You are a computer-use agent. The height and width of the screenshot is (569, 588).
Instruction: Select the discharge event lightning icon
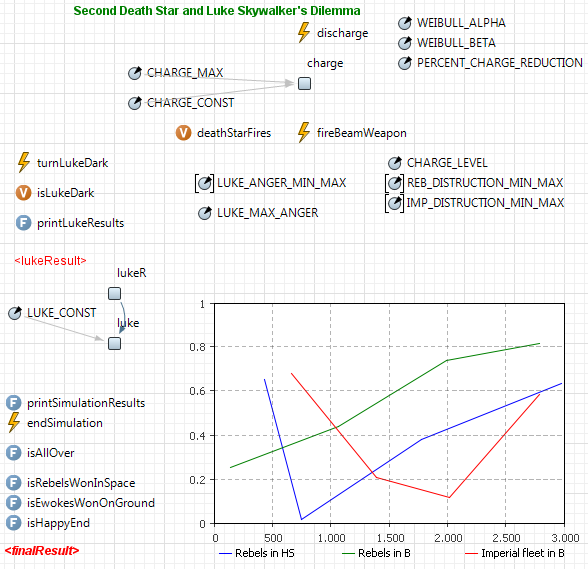pyautogui.click(x=304, y=33)
